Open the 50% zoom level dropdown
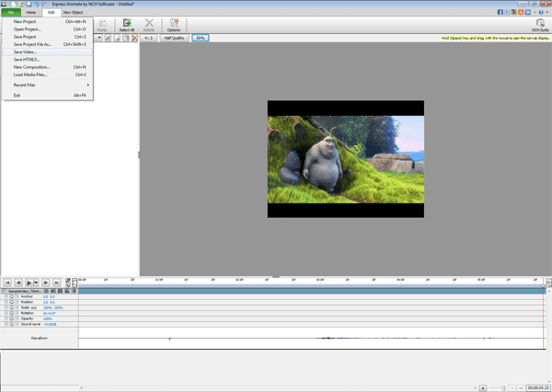 (x=201, y=38)
